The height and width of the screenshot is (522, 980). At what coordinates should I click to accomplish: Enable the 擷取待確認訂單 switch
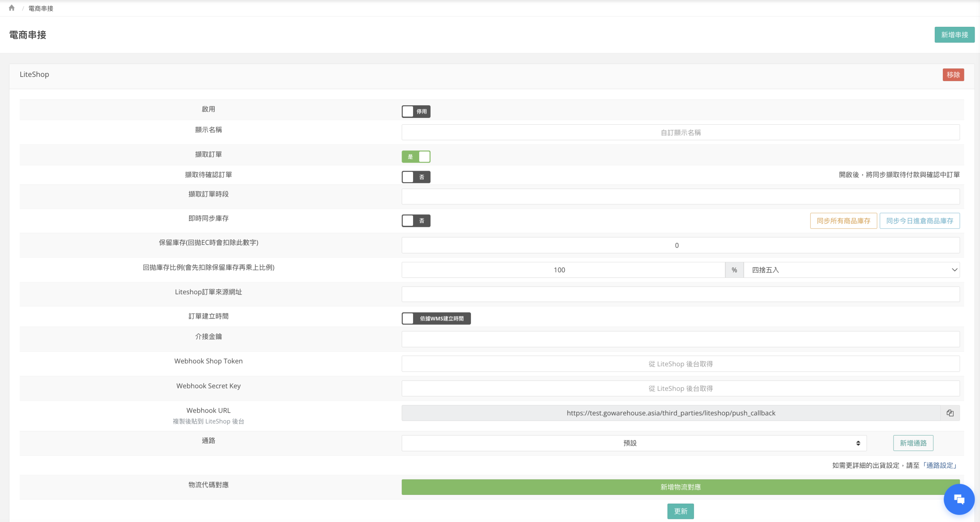click(416, 177)
